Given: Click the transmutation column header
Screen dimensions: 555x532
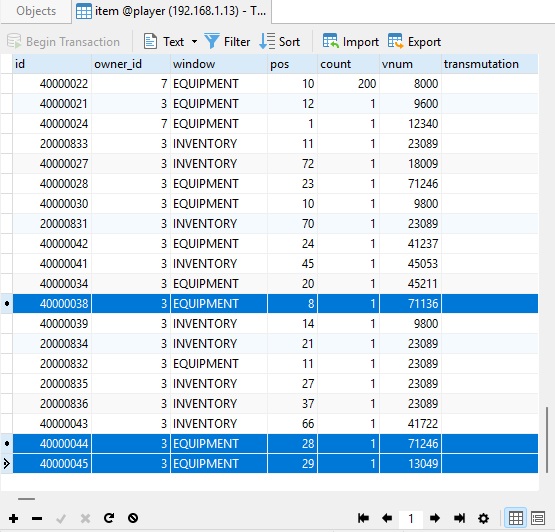Looking at the screenshot, I should point(490,64).
